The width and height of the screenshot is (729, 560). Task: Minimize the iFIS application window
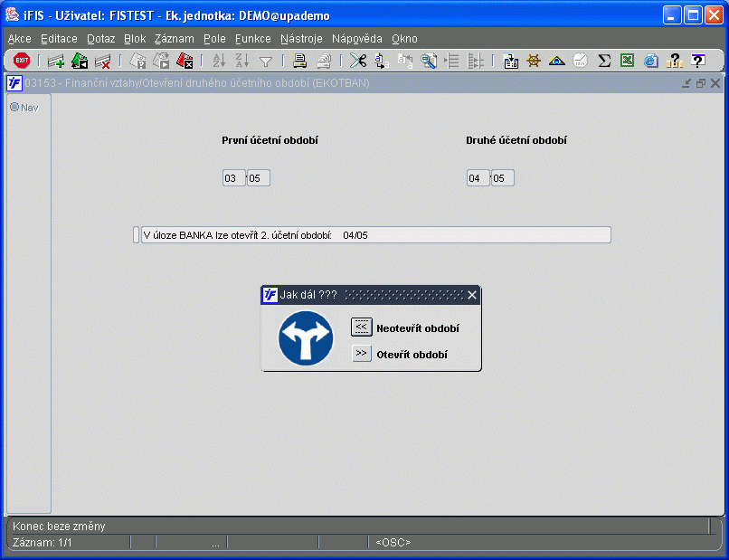coord(671,15)
